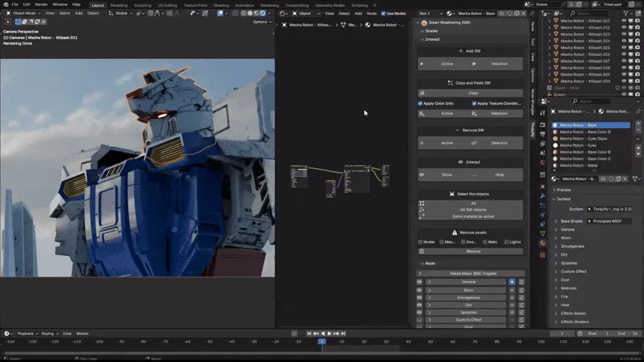Image resolution: width=644 pixels, height=362 pixels.
Task: Select Same material as active option
Action: [471, 216]
